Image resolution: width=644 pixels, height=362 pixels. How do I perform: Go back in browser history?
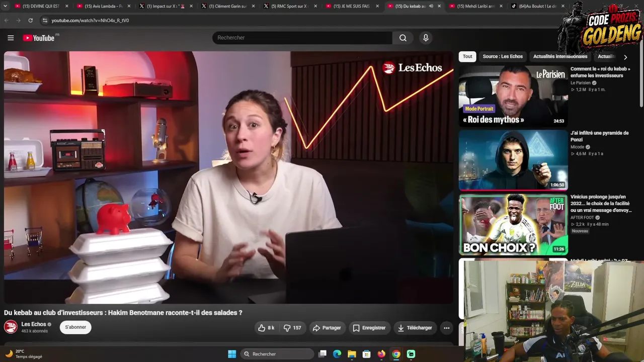coord(7,21)
